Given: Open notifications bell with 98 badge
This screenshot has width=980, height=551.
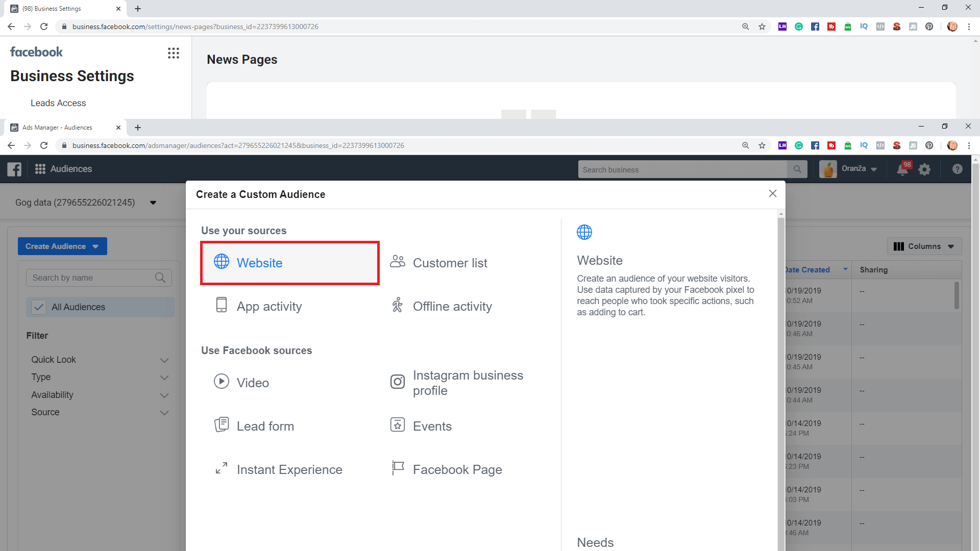Looking at the screenshot, I should tap(902, 169).
